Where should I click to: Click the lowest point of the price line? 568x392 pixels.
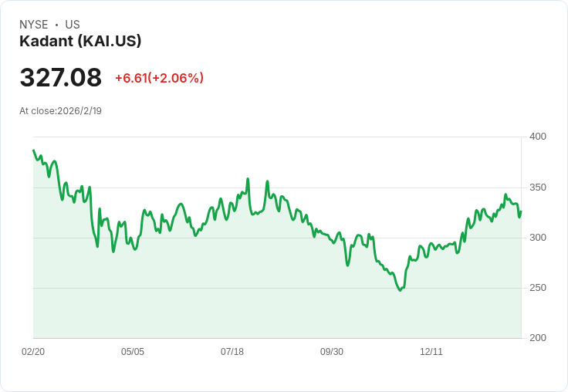pos(400,290)
